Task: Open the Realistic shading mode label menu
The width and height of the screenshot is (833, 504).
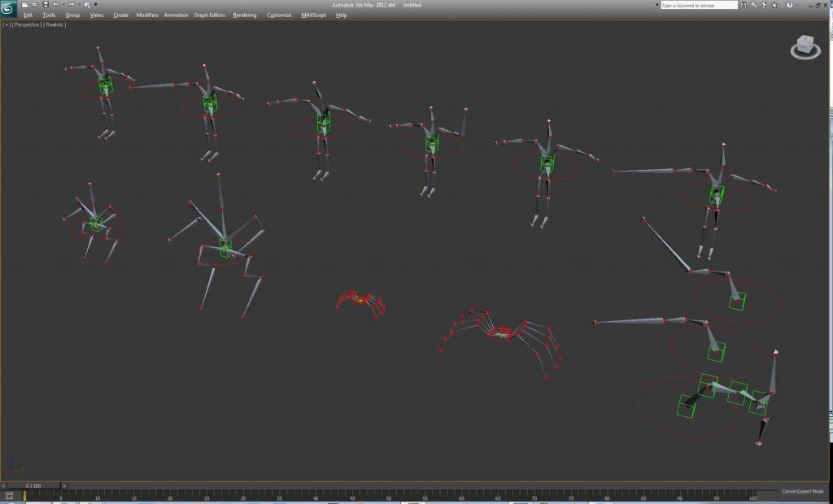Action: (55, 24)
